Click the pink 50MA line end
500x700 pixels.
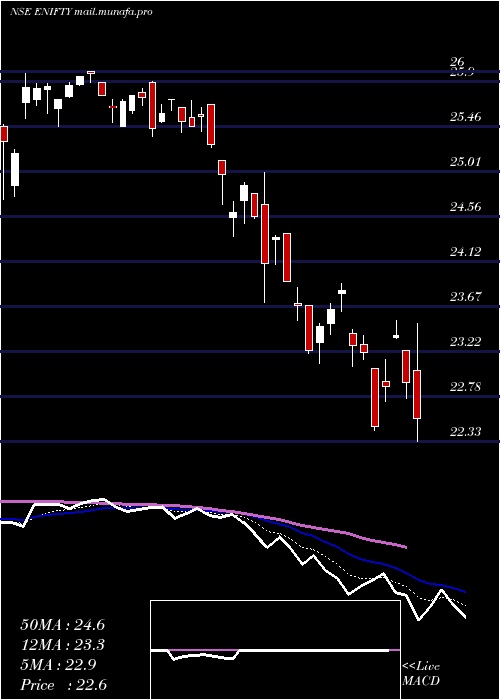point(405,546)
